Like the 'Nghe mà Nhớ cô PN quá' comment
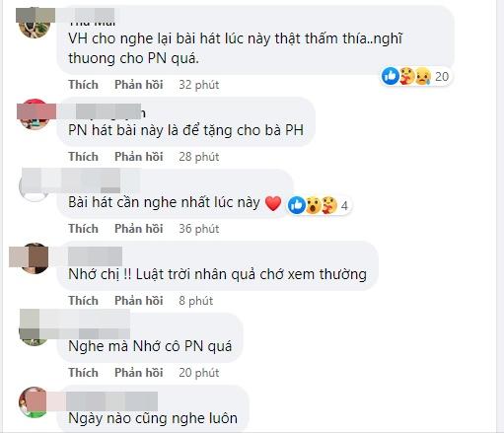504x433 pixels. click(83, 373)
